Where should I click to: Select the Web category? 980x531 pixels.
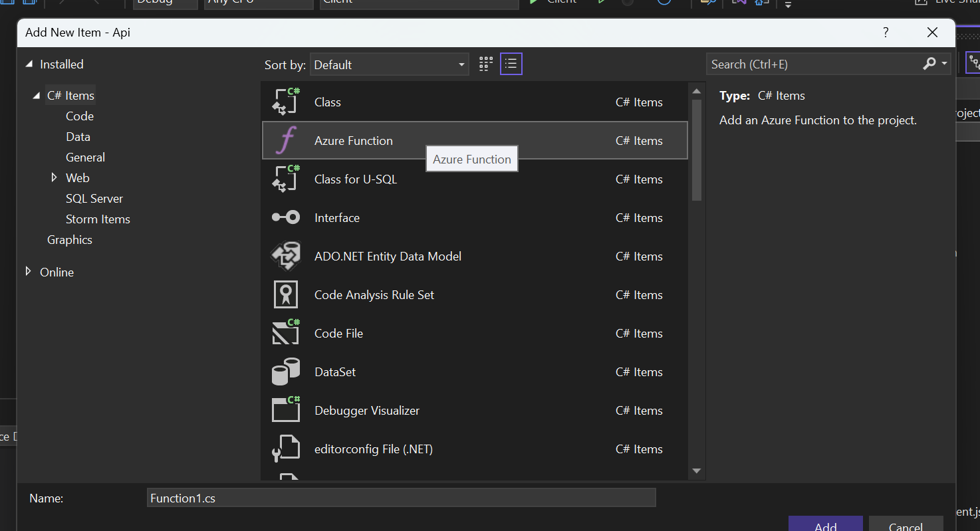[77, 178]
